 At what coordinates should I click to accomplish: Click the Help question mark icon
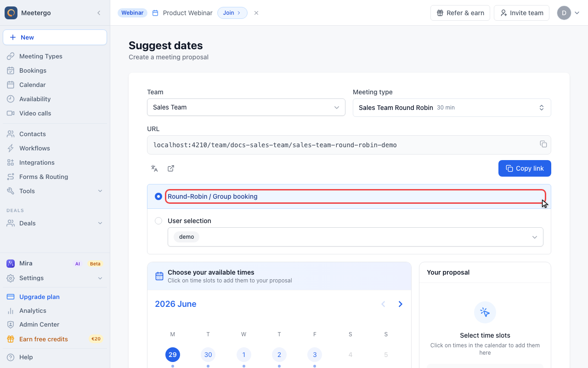point(11,357)
